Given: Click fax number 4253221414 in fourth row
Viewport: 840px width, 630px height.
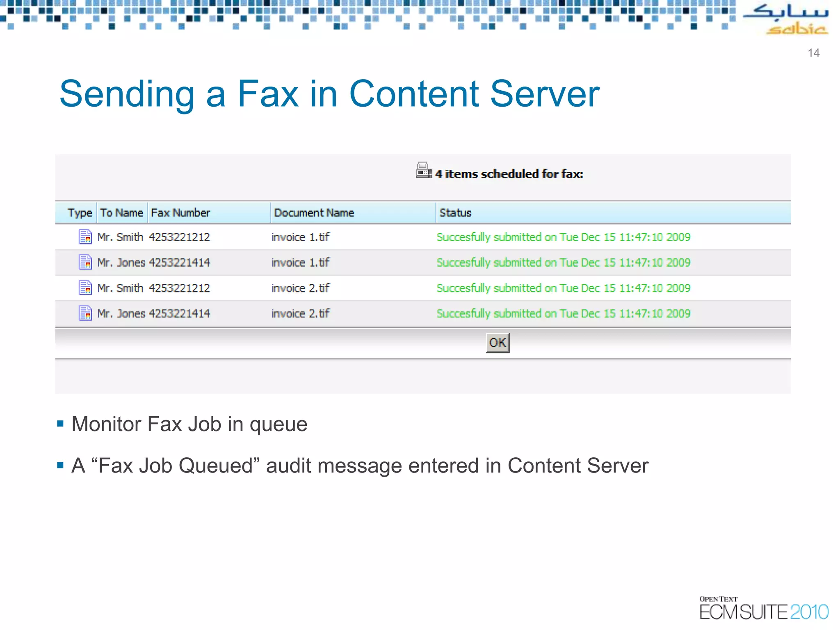Looking at the screenshot, I should (179, 313).
